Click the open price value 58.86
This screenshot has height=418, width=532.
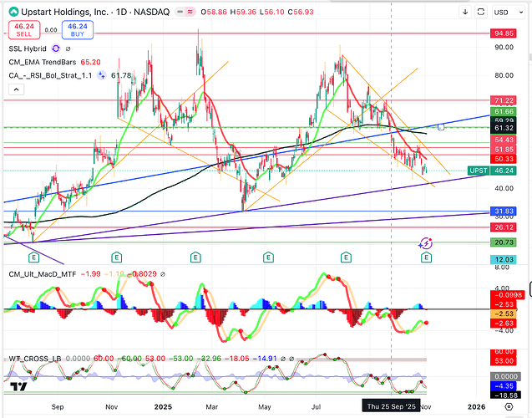(x=217, y=12)
